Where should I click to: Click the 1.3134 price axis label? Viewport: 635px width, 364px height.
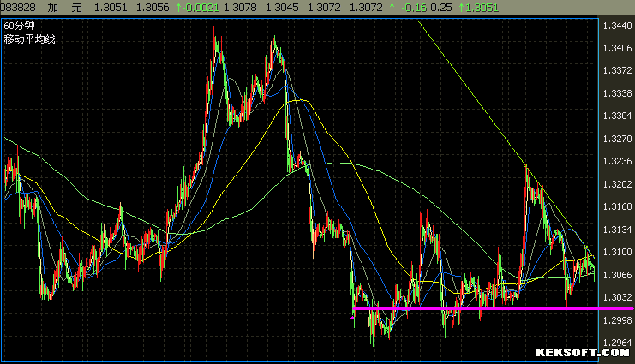(x=617, y=230)
